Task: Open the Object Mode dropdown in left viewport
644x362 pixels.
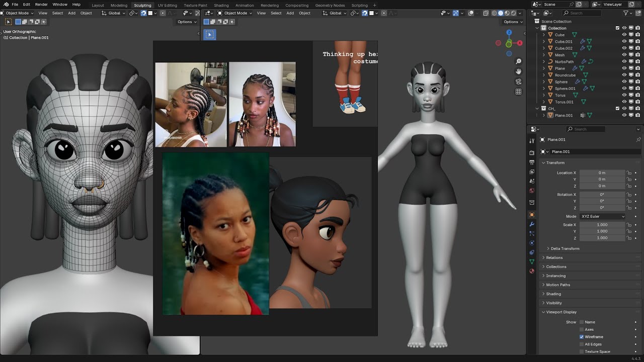Action: (18, 13)
